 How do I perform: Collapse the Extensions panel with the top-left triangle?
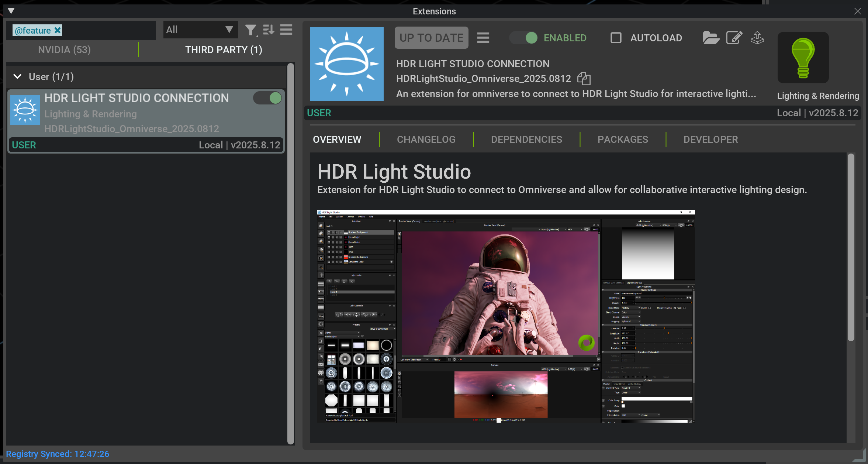[x=11, y=11]
